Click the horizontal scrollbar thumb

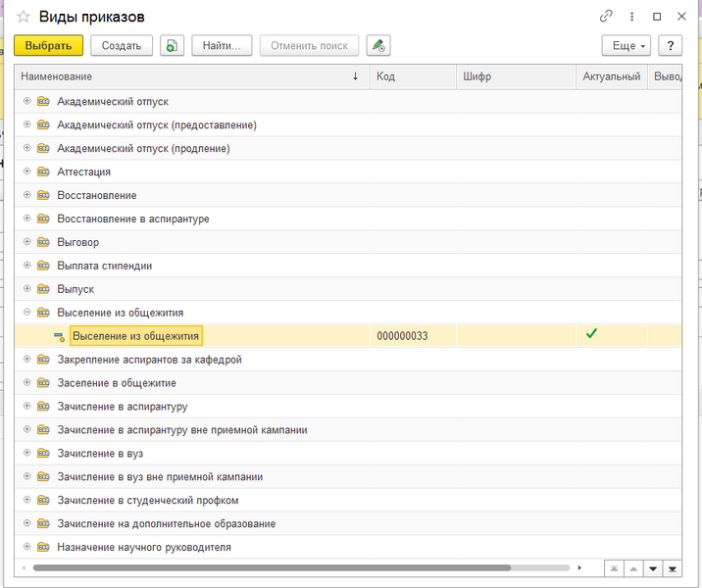tap(272, 567)
